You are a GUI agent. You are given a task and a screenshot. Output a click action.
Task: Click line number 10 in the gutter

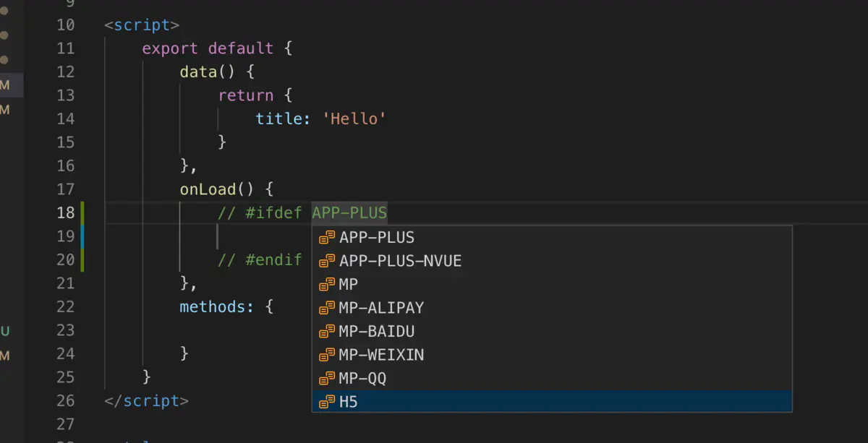tap(65, 25)
